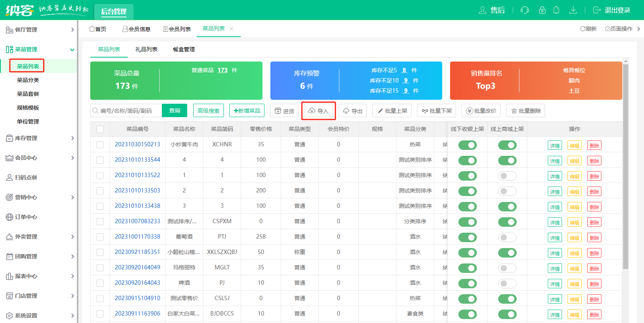Open dish link 20231030150213
Screen dimensions: 644x323
138,144
